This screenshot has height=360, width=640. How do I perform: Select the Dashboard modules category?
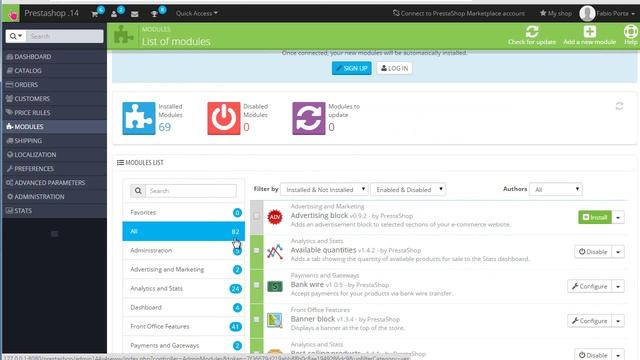click(x=184, y=307)
